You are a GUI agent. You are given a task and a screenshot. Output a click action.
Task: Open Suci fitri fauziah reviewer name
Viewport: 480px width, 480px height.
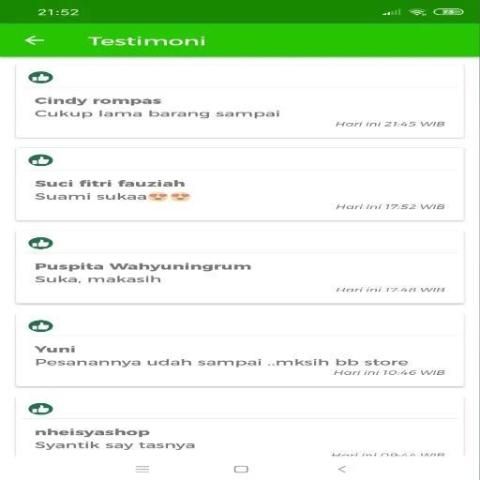(x=110, y=183)
